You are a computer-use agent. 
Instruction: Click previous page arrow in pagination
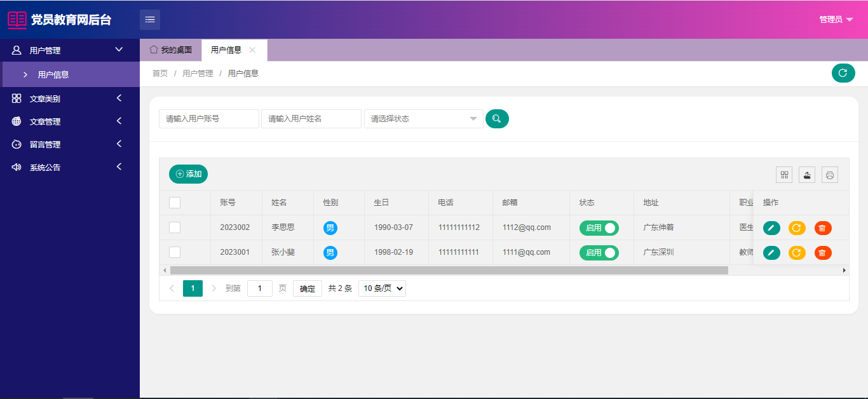pyautogui.click(x=172, y=288)
